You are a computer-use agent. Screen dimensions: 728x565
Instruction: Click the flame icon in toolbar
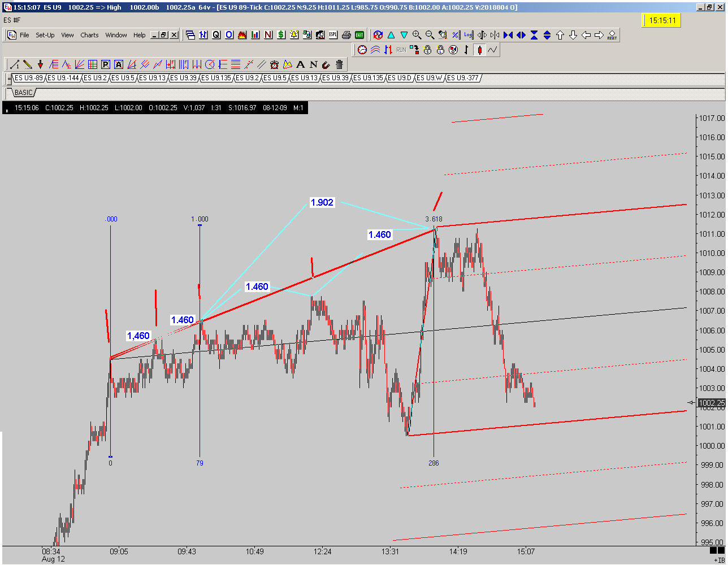[x=242, y=35]
